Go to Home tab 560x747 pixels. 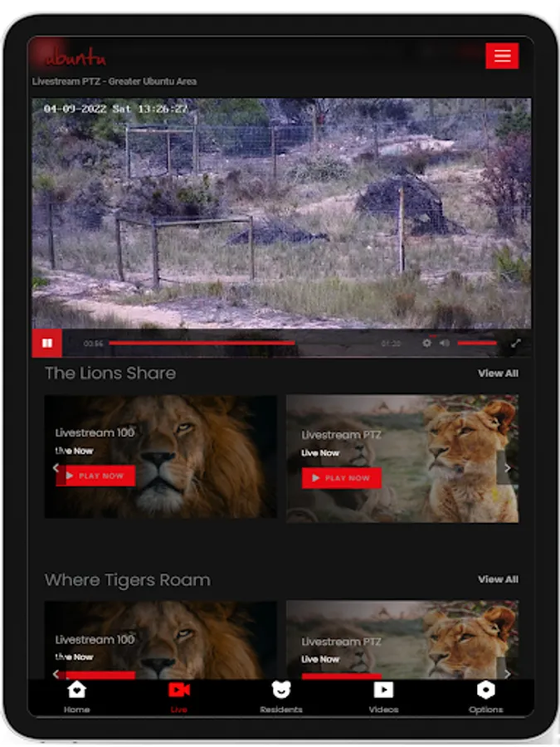point(76,697)
